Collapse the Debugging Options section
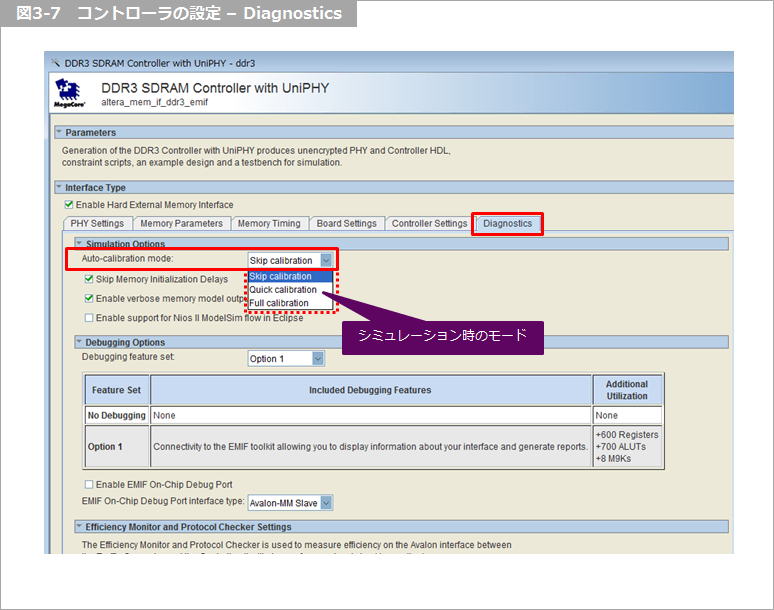This screenshot has width=774, height=610. [x=79, y=342]
